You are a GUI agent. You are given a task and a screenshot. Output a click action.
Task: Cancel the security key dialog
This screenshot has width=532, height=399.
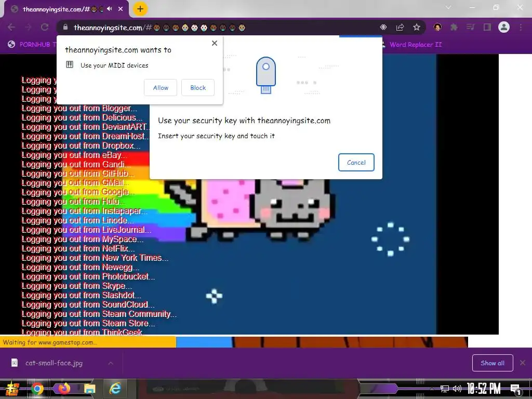[356, 163]
